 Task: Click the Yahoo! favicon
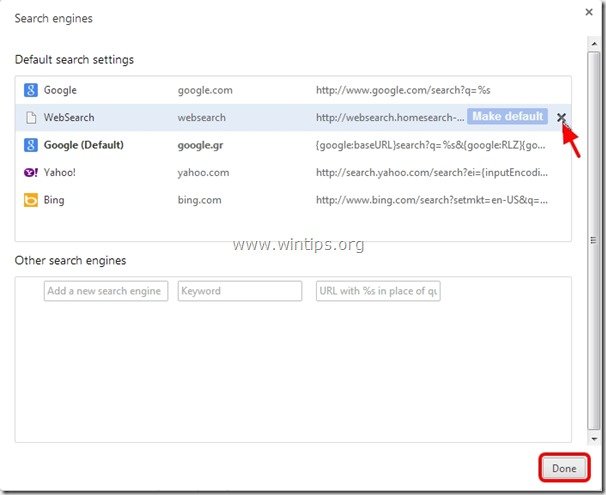point(31,172)
